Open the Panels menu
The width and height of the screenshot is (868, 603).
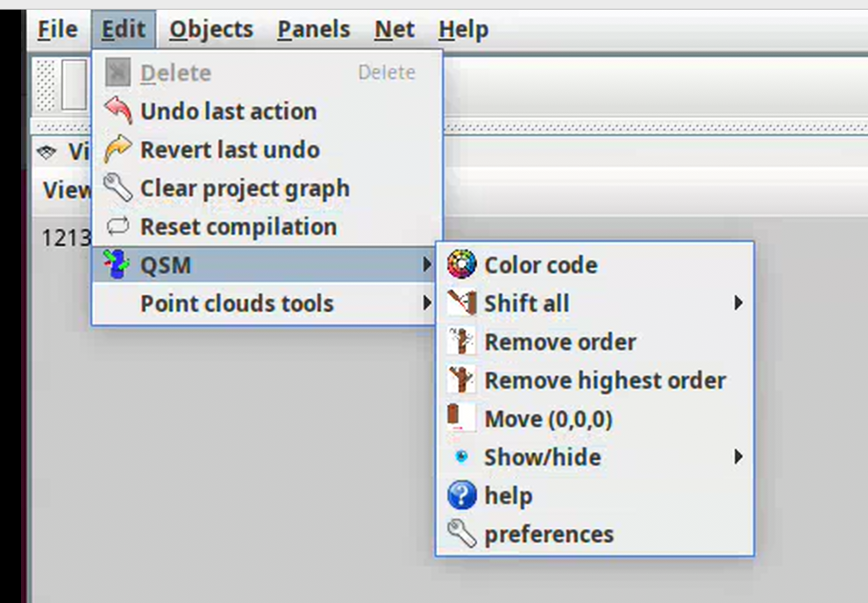coord(313,30)
